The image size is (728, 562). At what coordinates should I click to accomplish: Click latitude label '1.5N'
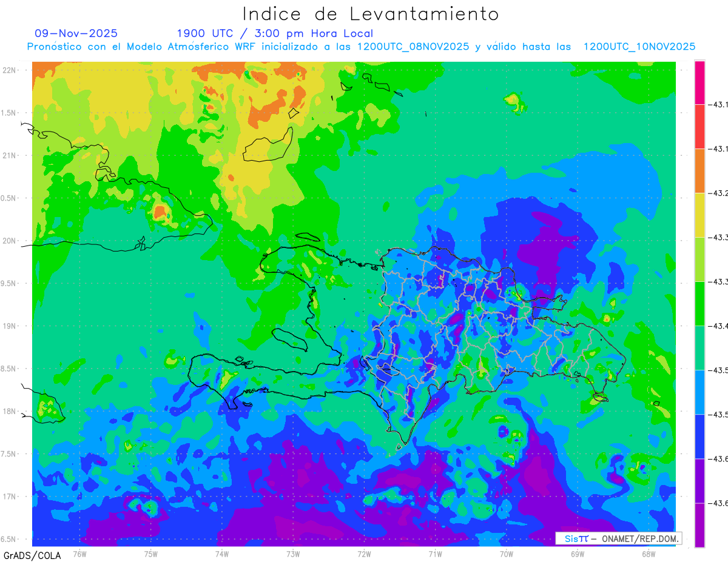[x=10, y=113]
